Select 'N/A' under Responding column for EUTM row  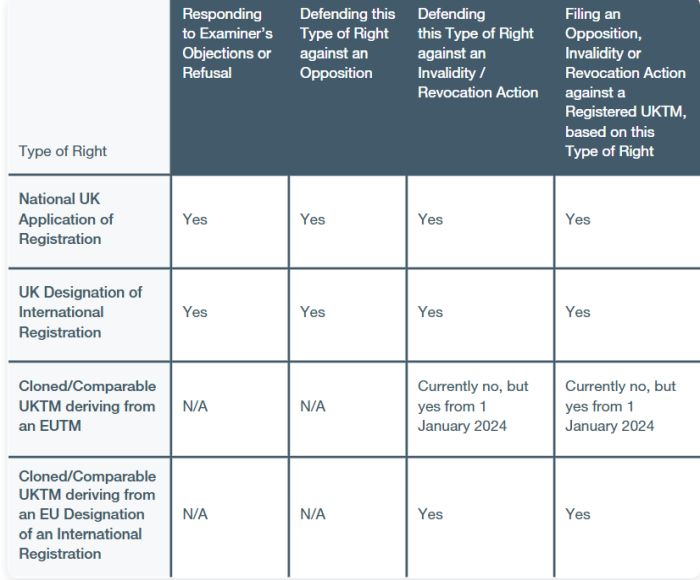tap(195, 406)
